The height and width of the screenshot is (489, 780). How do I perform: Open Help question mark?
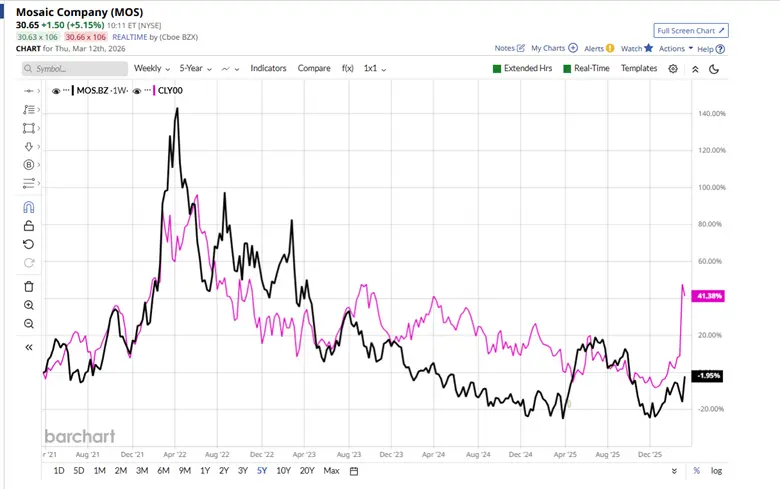pos(720,49)
